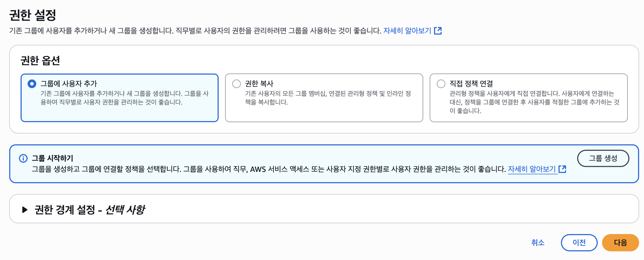Screen dimensions: 644x260
Task: Click the description text of 직접 정책 연결 card
Action: [x=534, y=102]
